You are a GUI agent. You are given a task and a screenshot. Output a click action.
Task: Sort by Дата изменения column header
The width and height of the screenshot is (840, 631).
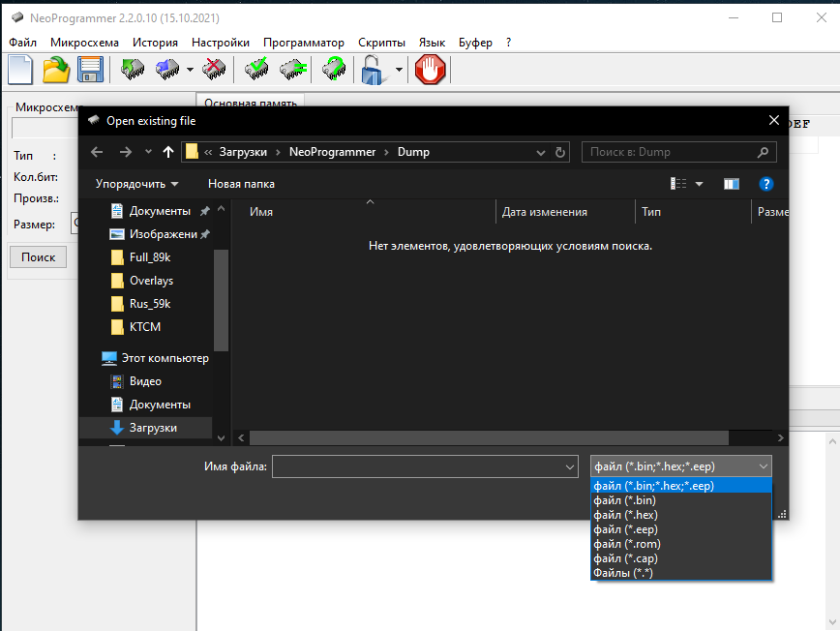point(544,212)
